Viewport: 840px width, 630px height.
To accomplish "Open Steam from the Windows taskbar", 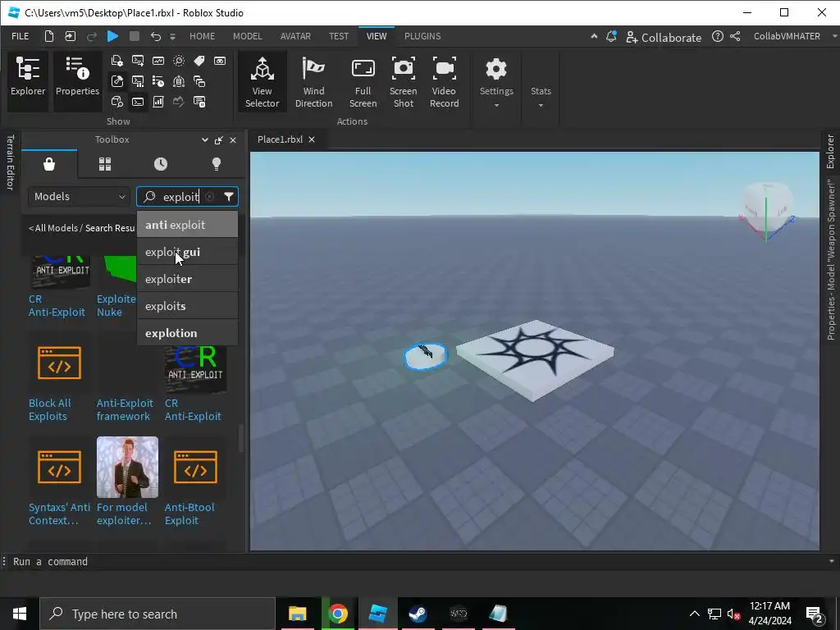I will [x=418, y=614].
